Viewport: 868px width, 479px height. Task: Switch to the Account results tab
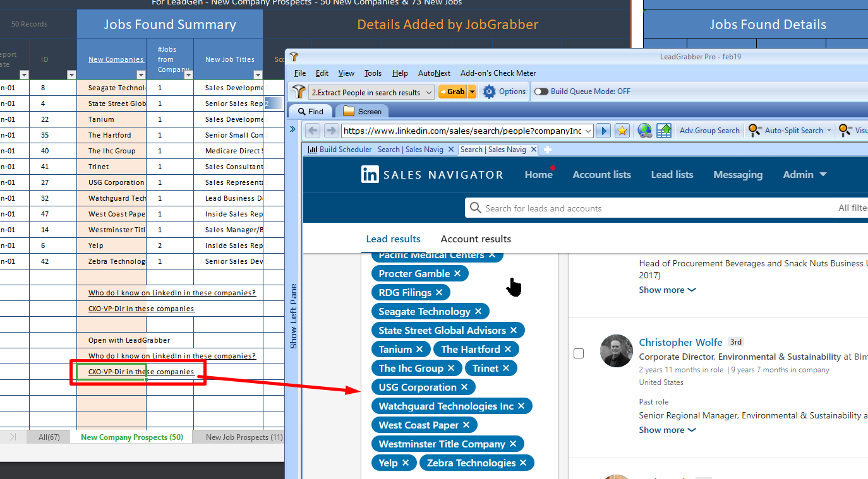(476, 239)
